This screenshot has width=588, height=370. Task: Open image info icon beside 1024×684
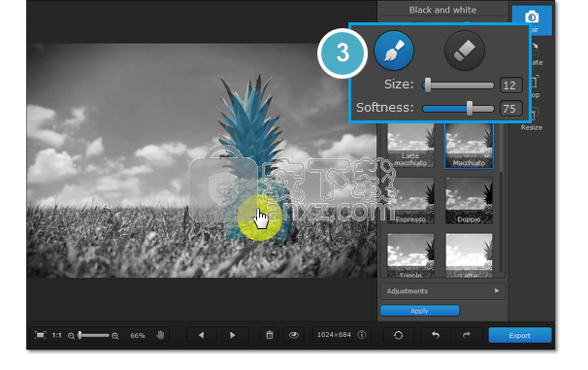[362, 335]
